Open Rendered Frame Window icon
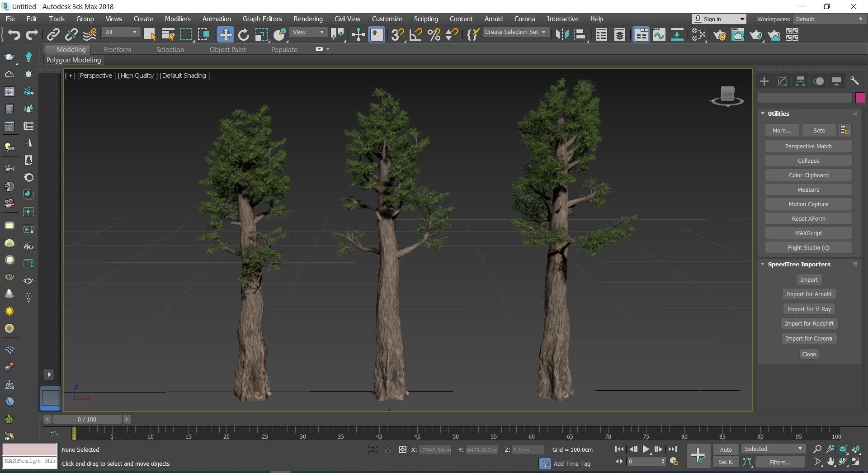The image size is (868, 473). point(738,34)
